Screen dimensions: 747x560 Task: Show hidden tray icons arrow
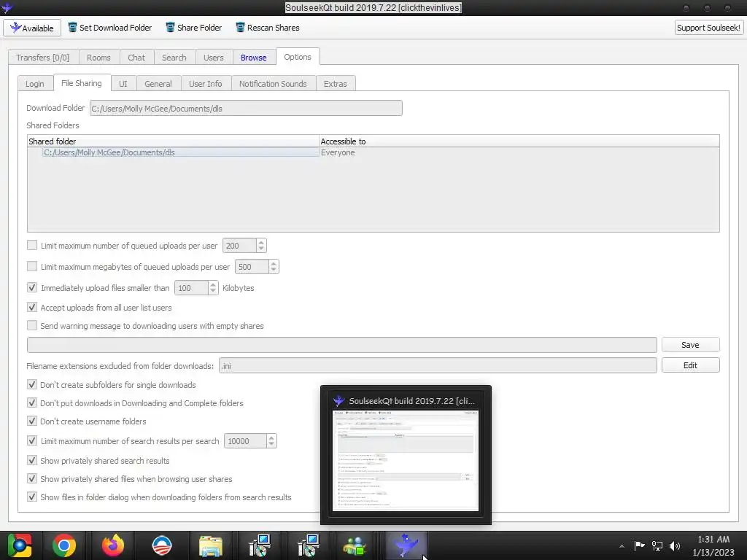(622, 546)
